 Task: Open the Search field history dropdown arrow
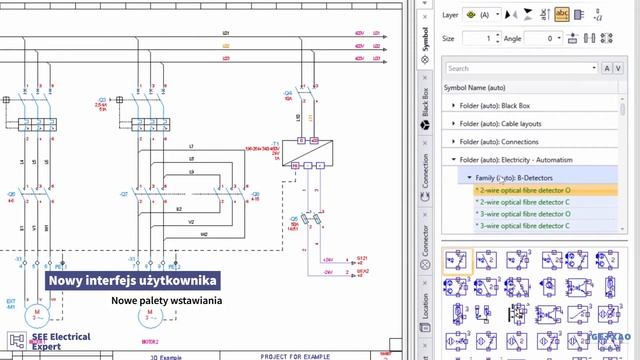594,68
